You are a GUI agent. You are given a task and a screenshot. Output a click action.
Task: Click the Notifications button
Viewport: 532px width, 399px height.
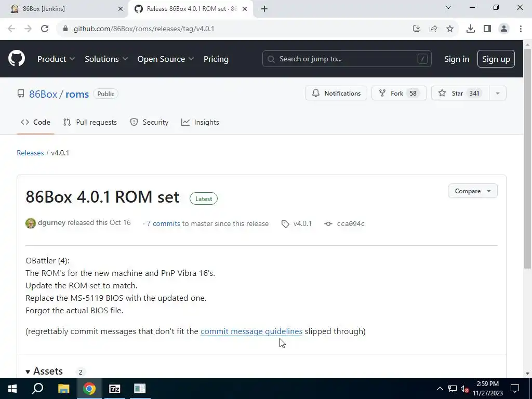click(336, 93)
